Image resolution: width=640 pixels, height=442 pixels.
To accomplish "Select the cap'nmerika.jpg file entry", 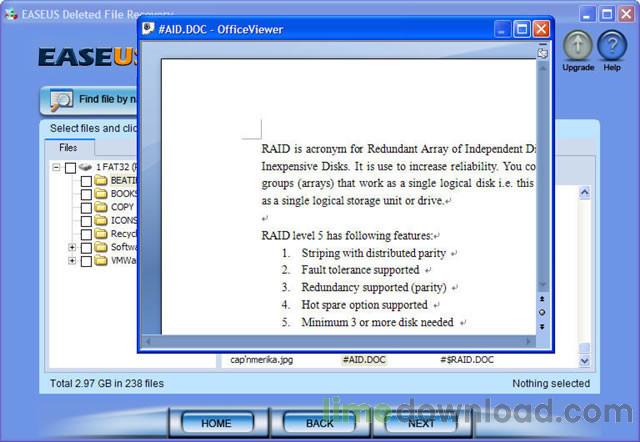I will pyautogui.click(x=262, y=360).
